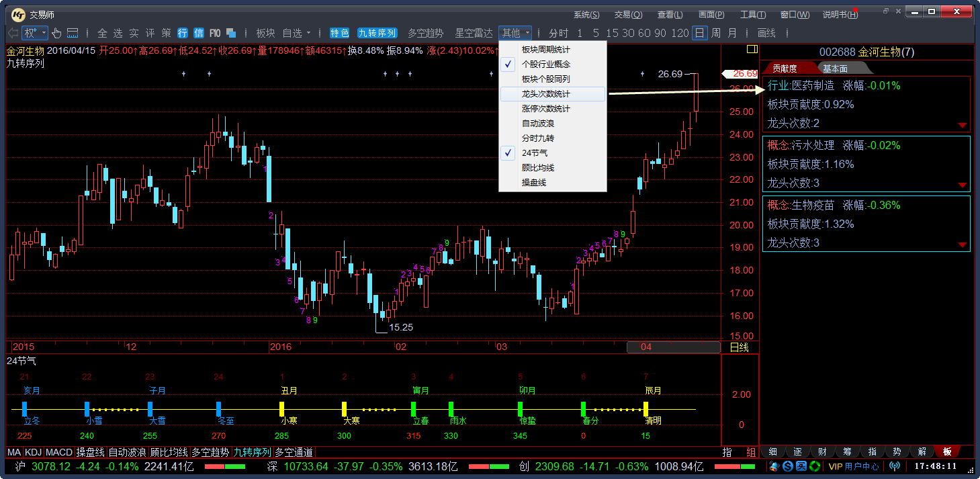This screenshot has height=479, width=980.
Task: Click the signal antenna connection icon
Action: point(894,466)
